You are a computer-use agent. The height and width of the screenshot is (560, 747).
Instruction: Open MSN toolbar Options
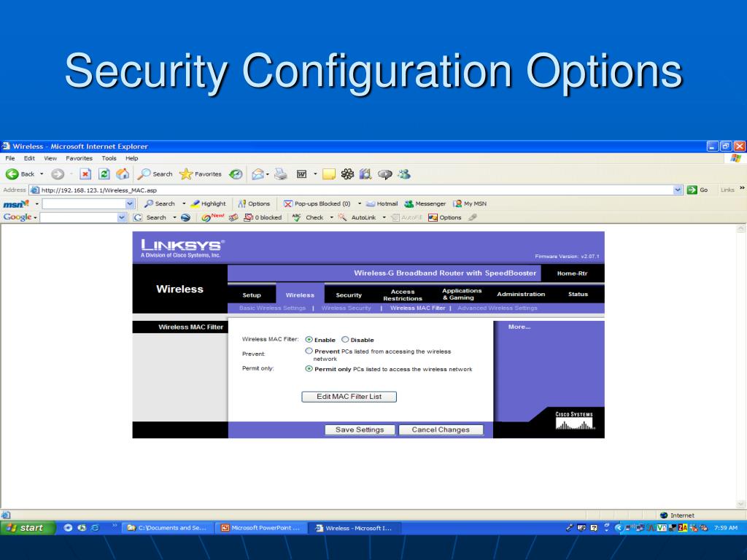(255, 204)
